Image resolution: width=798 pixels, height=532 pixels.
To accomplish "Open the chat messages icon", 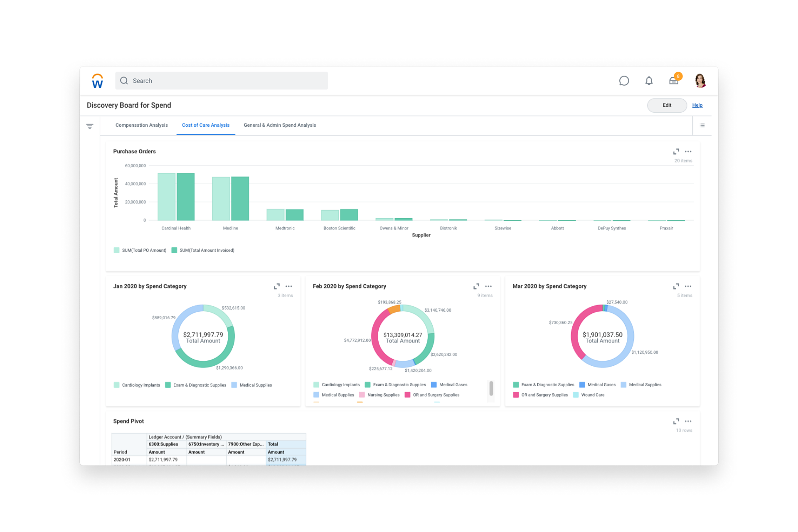I will [624, 81].
